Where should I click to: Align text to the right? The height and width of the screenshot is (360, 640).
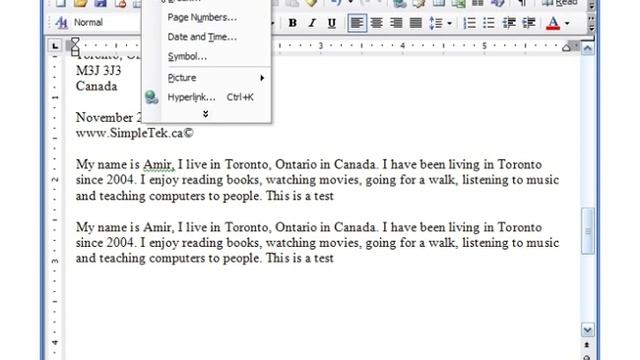(396, 23)
